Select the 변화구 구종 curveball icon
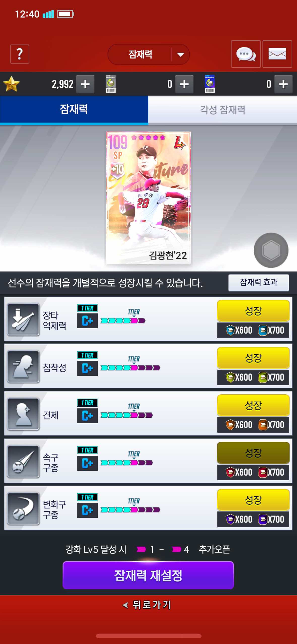 (x=23, y=509)
